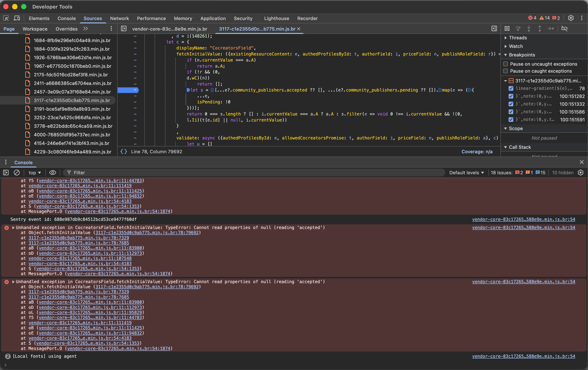Toggle the navigator sidebar icon
The height and width of the screenshot is (370, 588).
click(x=124, y=29)
